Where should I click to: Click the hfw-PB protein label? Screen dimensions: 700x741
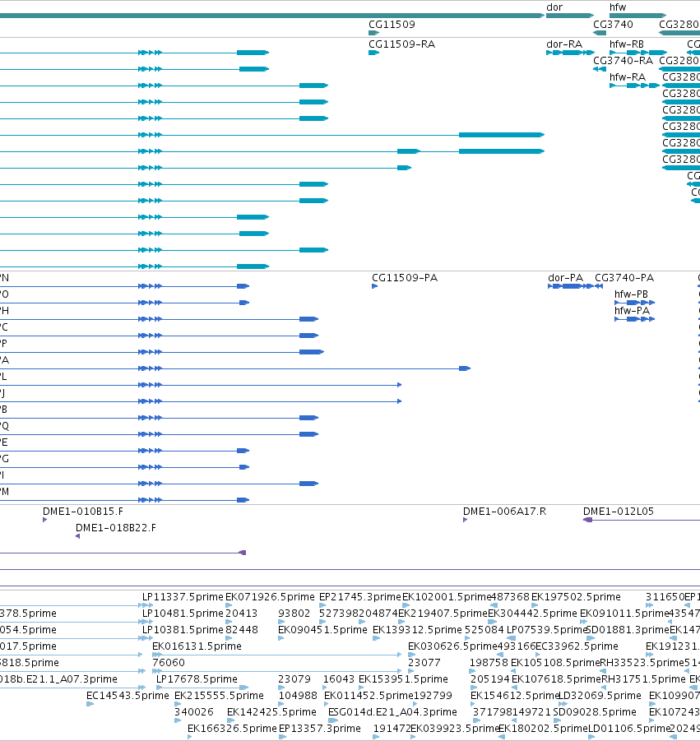[x=632, y=294]
